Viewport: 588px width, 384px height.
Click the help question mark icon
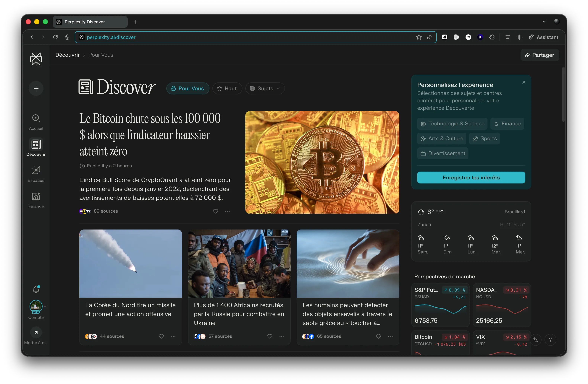click(550, 340)
